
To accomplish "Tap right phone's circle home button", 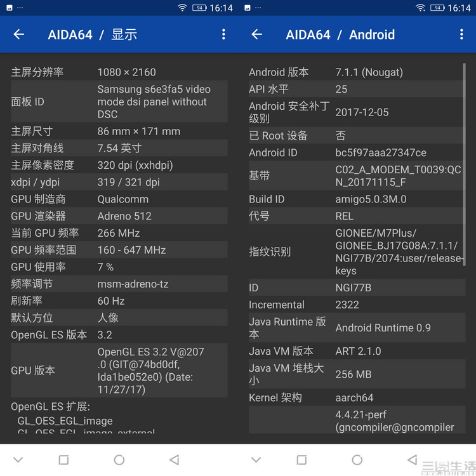I will (357, 460).
